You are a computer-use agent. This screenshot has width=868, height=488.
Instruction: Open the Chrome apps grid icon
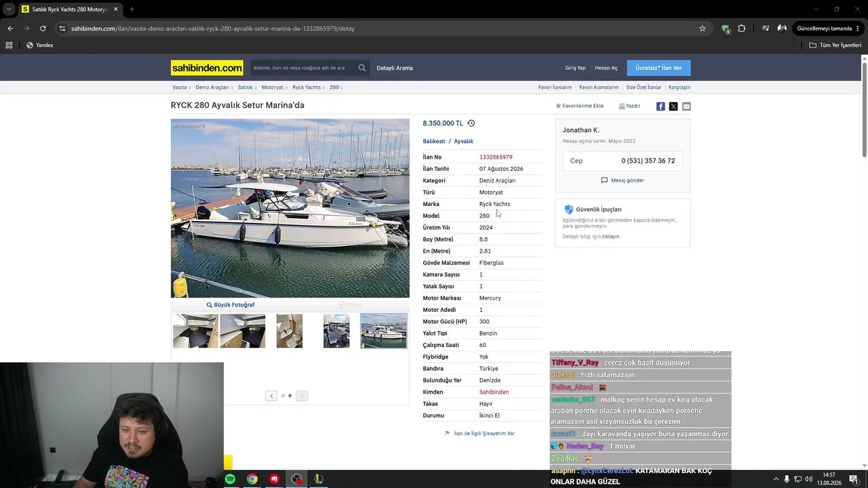coord(9,45)
